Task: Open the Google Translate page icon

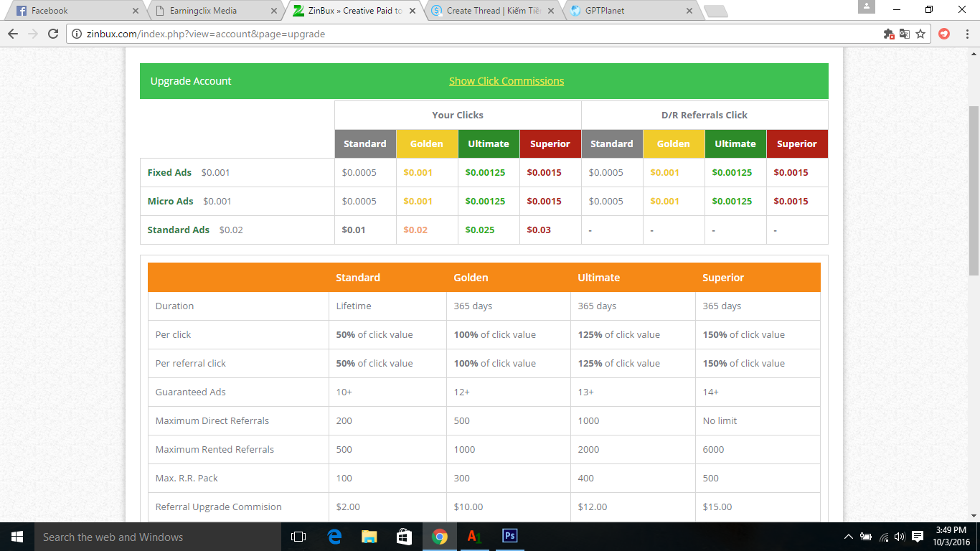Action: (905, 34)
